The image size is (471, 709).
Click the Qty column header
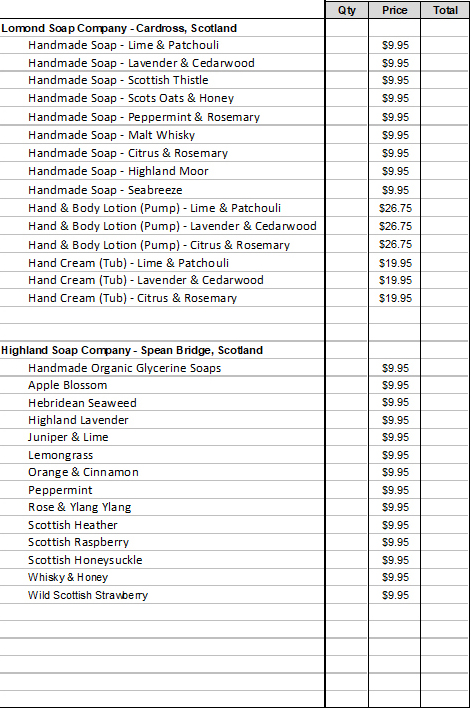click(347, 10)
